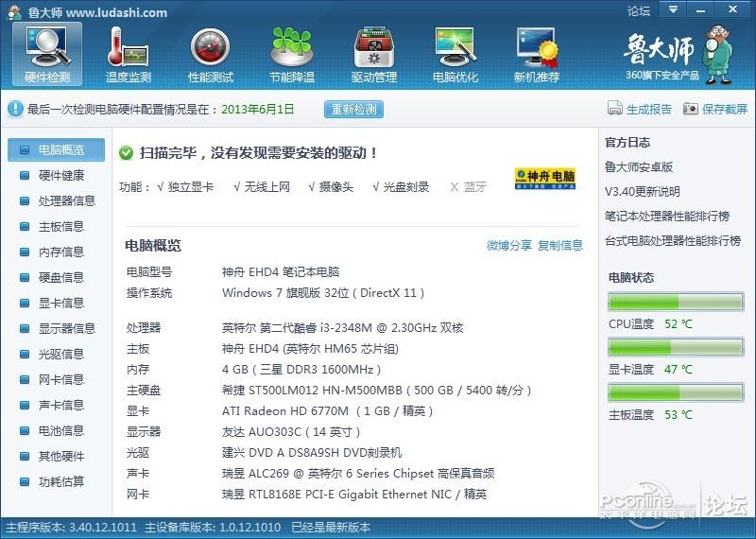Click the blue info exclamation icon
Viewport: 756px width, 539px height.
(x=15, y=109)
